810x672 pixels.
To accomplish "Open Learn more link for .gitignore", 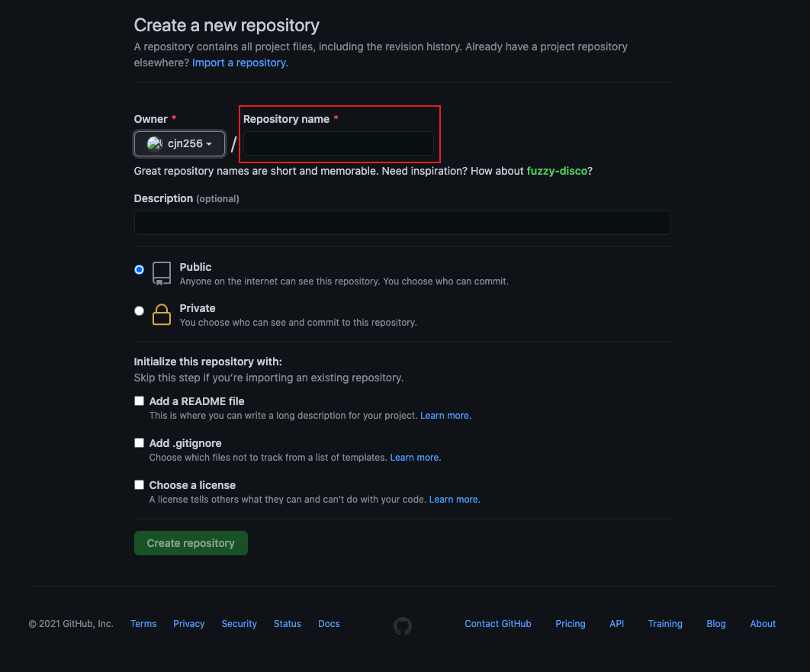I will pyautogui.click(x=416, y=457).
